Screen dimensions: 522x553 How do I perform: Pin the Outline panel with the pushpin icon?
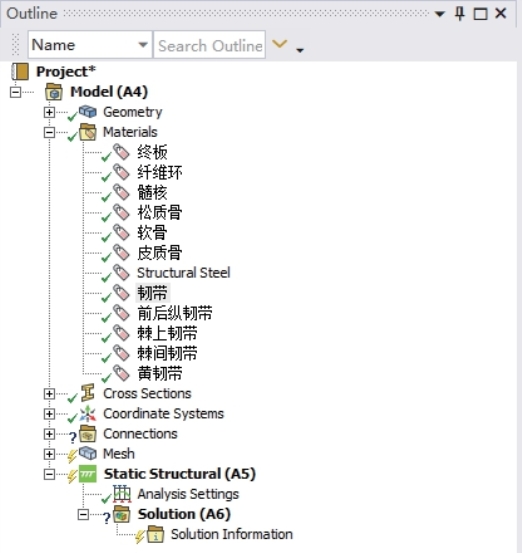[x=459, y=14]
